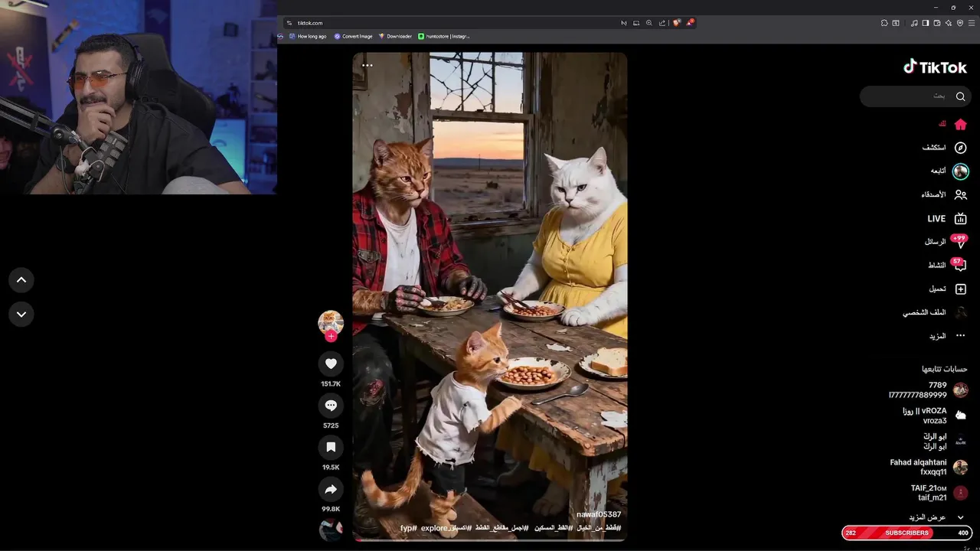This screenshot has height=551, width=980.
Task: Open Leo AI sparkle icon
Action: [949, 23]
